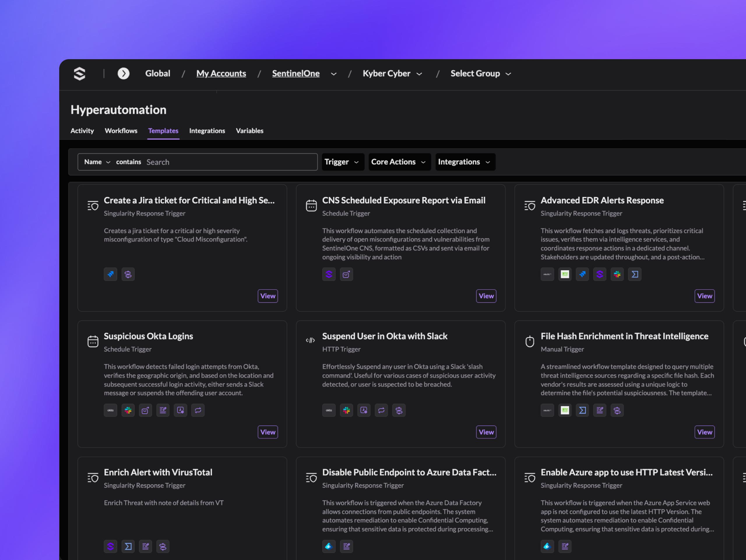Image resolution: width=746 pixels, height=560 pixels.
Task: Click loop icon in Suspicious Okta Logins card
Action: (x=198, y=410)
